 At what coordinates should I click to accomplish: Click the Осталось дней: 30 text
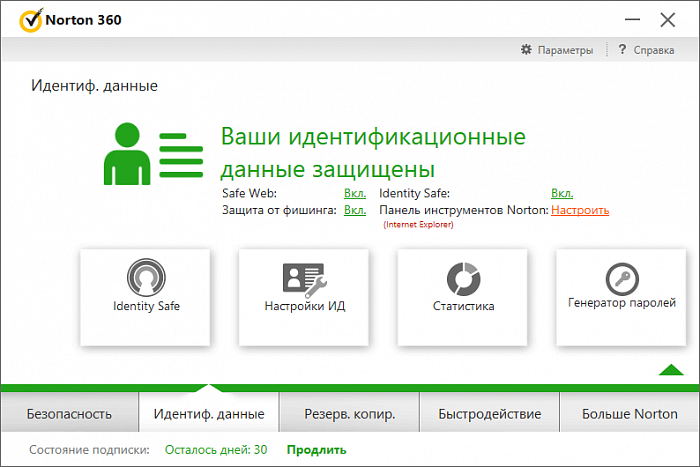point(216,450)
